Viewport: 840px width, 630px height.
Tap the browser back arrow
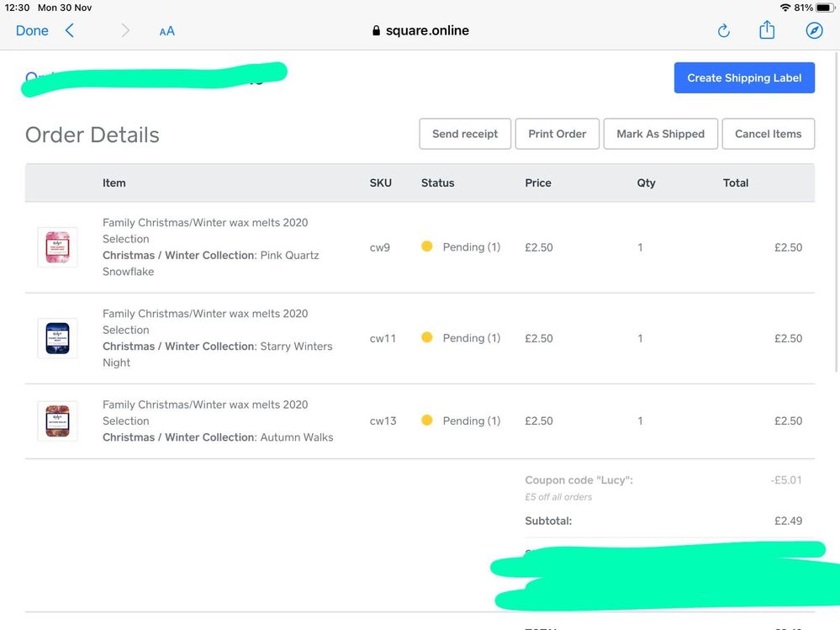tap(70, 31)
